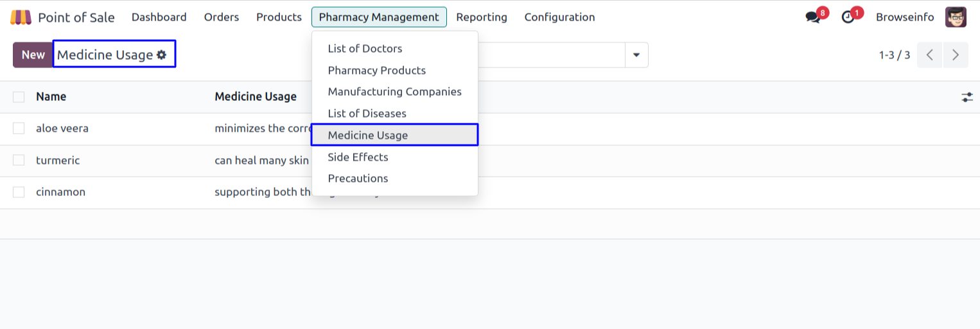Collapse the Pharmacy Management menu

pos(379,17)
